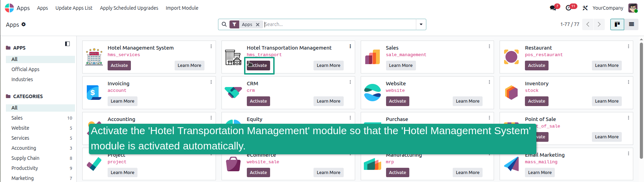
Task: Go to previous page of apps
Action: (588, 24)
